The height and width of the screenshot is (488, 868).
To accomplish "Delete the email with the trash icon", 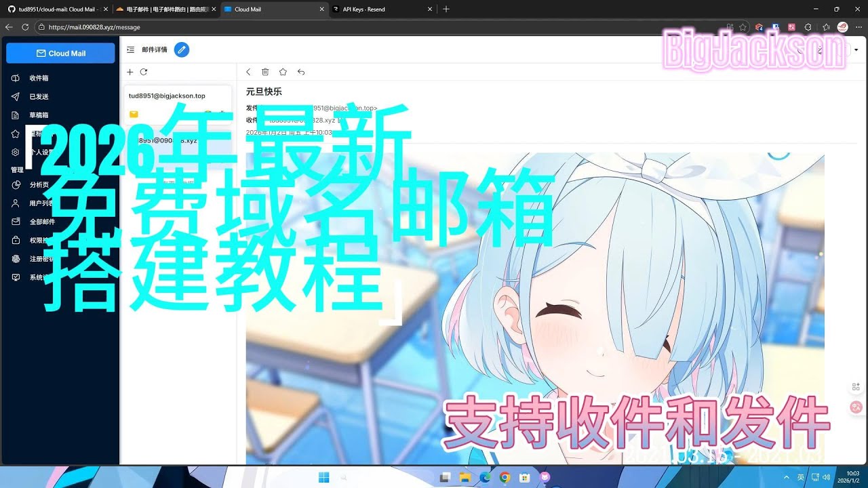I will (265, 72).
